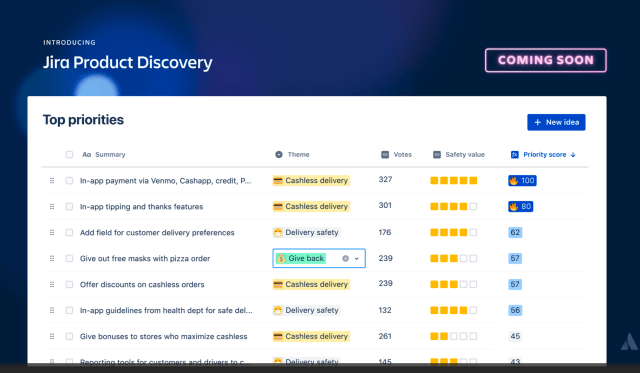The width and height of the screenshot is (640, 373).
Task: Click drag handle of customer delivery preferences row
Action: [x=52, y=233]
